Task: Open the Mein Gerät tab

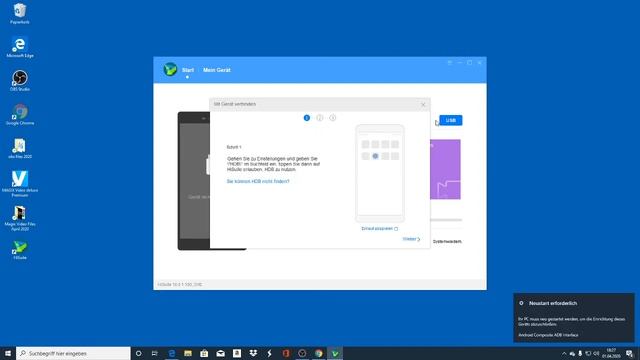Action: [217, 70]
